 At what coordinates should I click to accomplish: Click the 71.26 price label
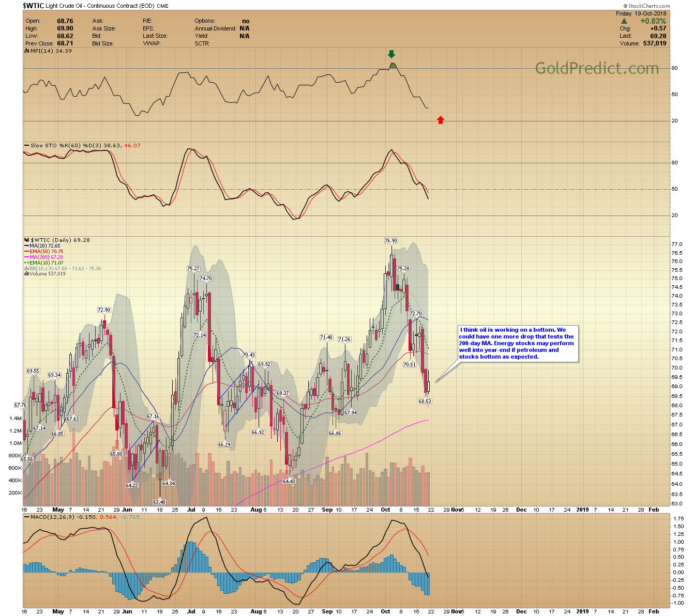pyautogui.click(x=344, y=340)
